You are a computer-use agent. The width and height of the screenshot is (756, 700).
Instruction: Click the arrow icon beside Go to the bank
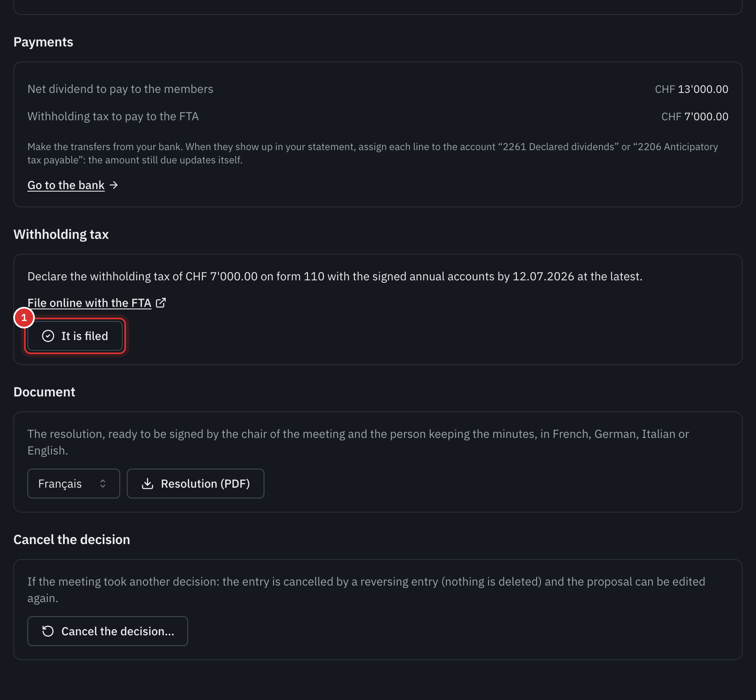tap(114, 185)
